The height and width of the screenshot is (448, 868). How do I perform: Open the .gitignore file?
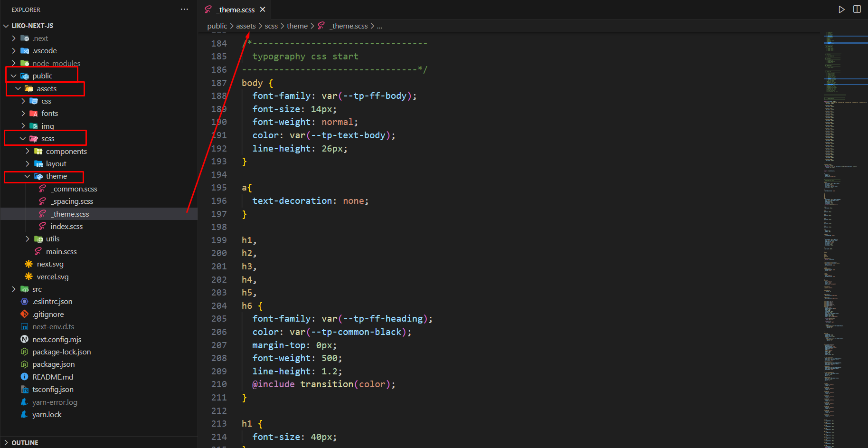47,314
